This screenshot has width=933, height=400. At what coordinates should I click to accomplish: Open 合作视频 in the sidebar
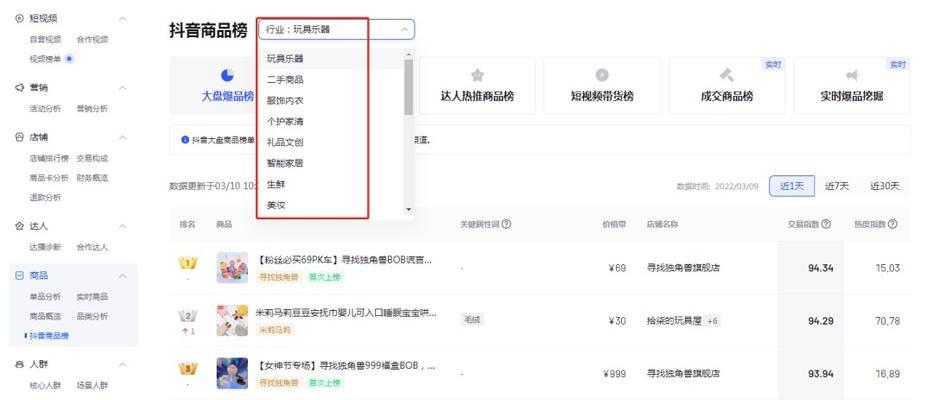pyautogui.click(x=93, y=39)
